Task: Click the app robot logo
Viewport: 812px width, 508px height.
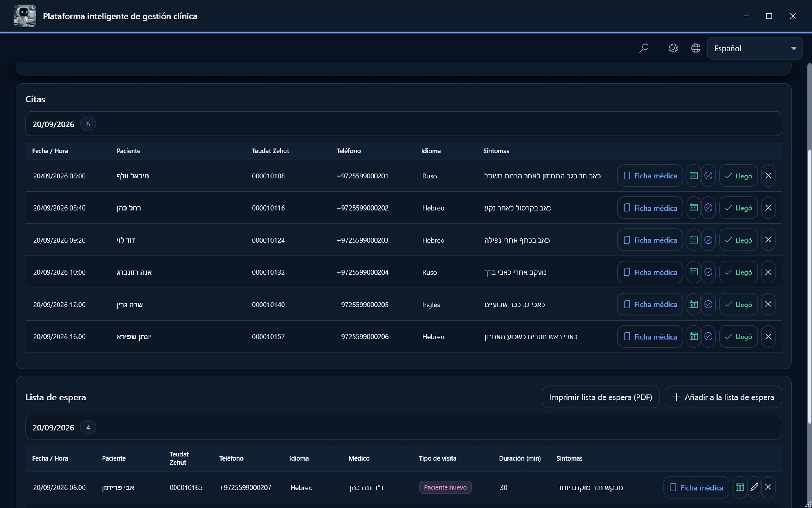Action: (25, 16)
